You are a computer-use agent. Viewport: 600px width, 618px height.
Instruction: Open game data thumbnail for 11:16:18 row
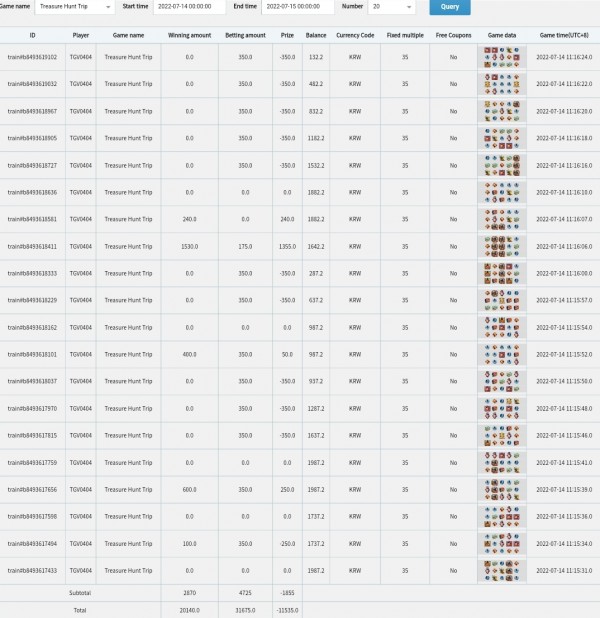coord(502,138)
